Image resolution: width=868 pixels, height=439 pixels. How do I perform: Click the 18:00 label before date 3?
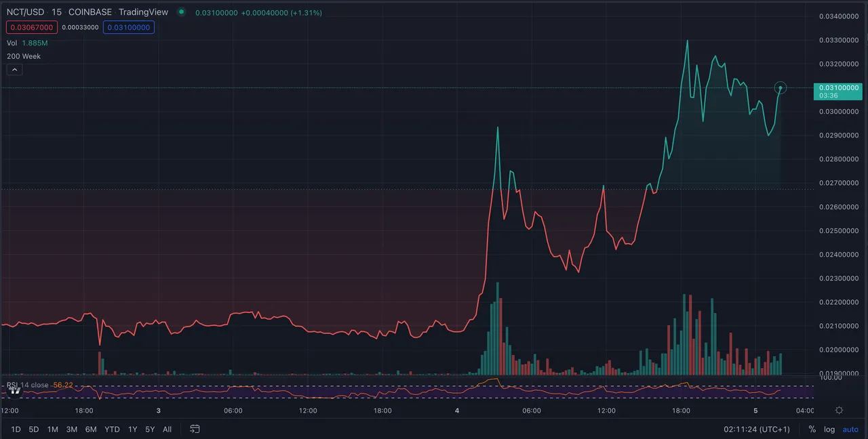[83, 411]
